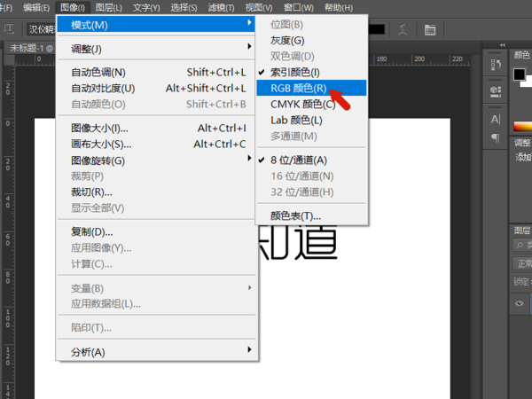Open the 图层(L) menu
Viewport: 532px width, 399px height.
[x=108, y=7]
